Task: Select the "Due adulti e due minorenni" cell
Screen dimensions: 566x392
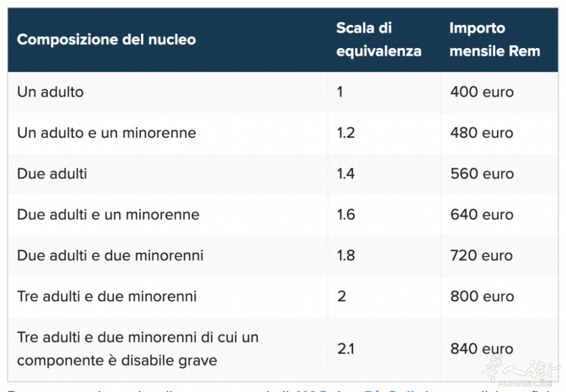Action: [x=110, y=255]
